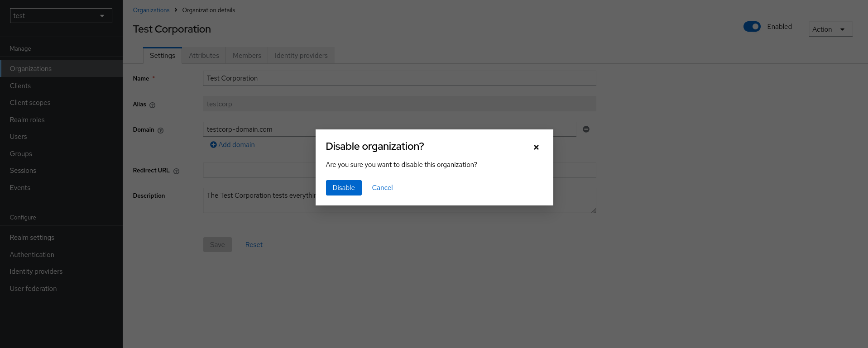Viewport: 868px width, 348px height.
Task: Click the Alias help icon
Action: click(152, 105)
